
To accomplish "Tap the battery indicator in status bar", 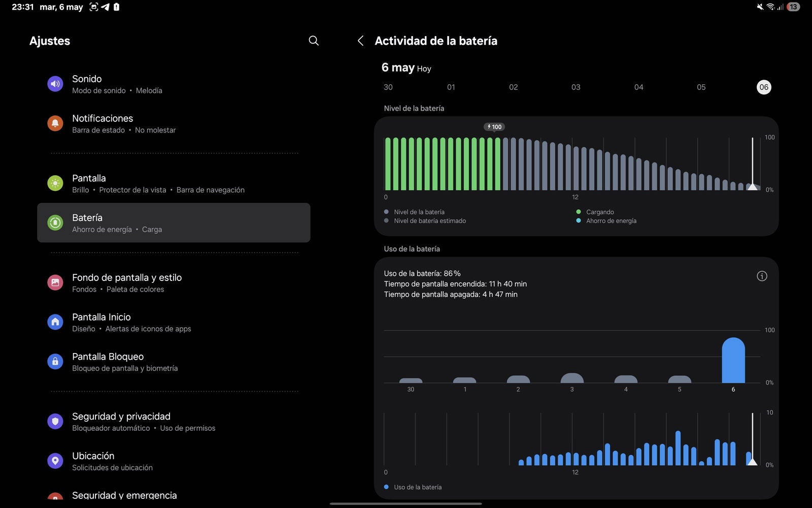I will tap(793, 7).
